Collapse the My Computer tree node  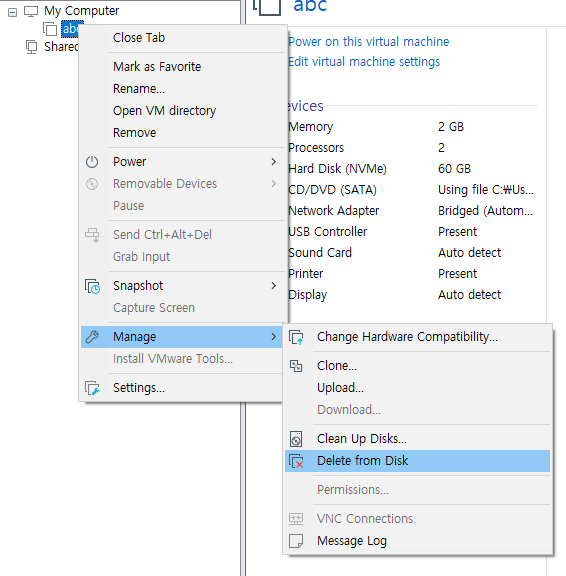[12, 12]
